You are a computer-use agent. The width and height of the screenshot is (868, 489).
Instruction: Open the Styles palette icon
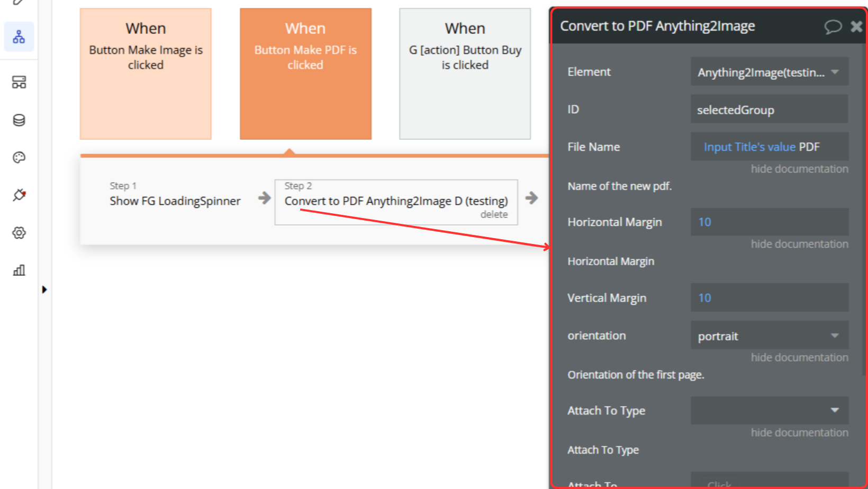[19, 157]
